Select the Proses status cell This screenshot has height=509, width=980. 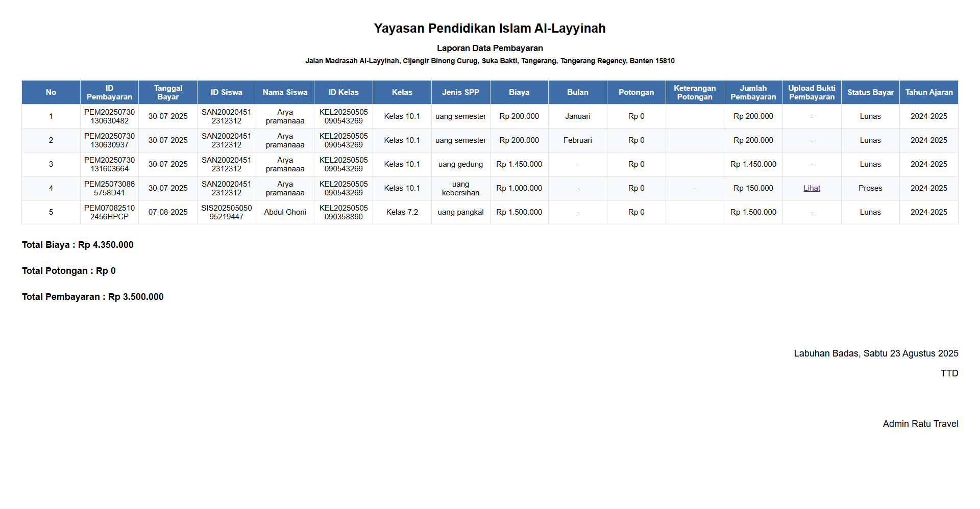point(870,188)
